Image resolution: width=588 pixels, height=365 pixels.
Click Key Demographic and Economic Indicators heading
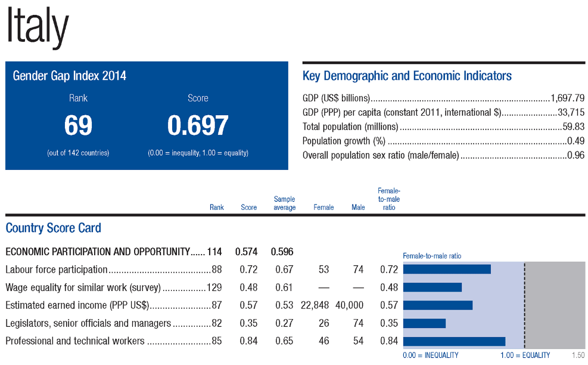tap(407, 76)
